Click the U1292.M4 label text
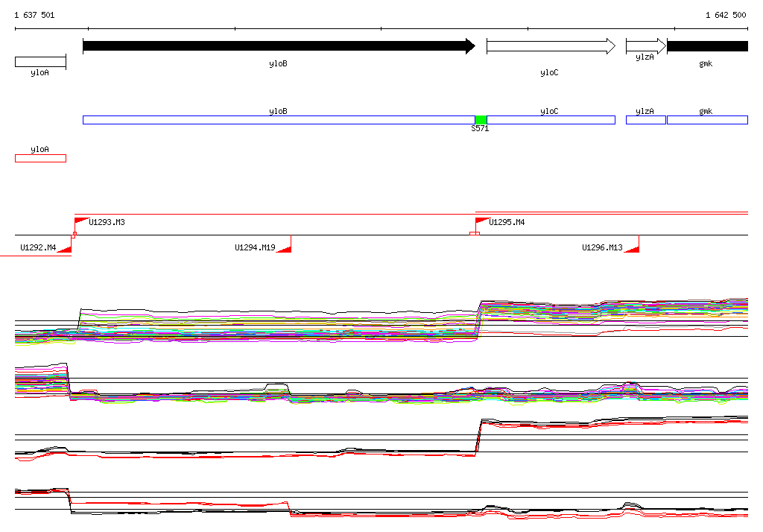 pos(38,247)
